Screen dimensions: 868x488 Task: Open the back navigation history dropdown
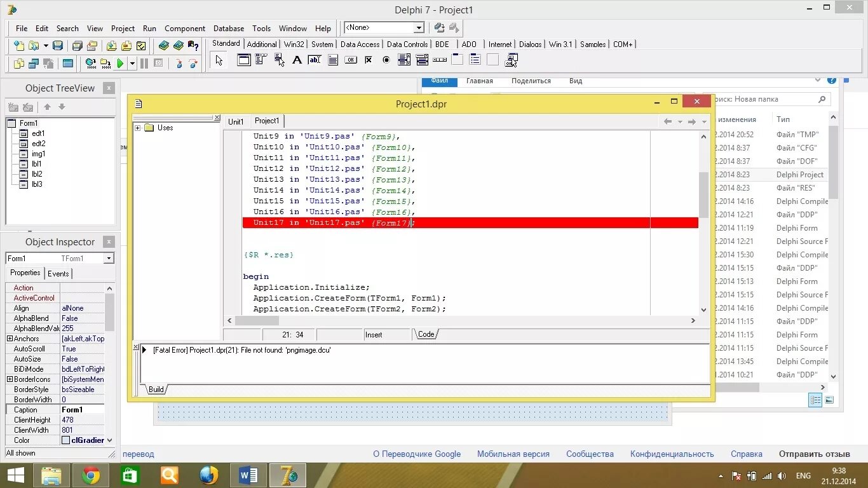(680, 121)
